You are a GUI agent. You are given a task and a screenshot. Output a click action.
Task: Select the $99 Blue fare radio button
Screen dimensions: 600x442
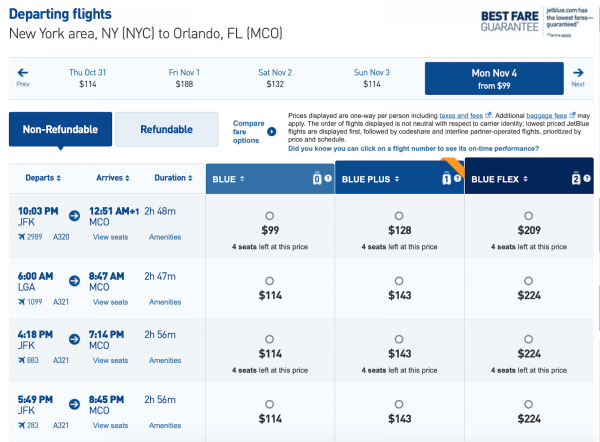pyautogui.click(x=269, y=216)
